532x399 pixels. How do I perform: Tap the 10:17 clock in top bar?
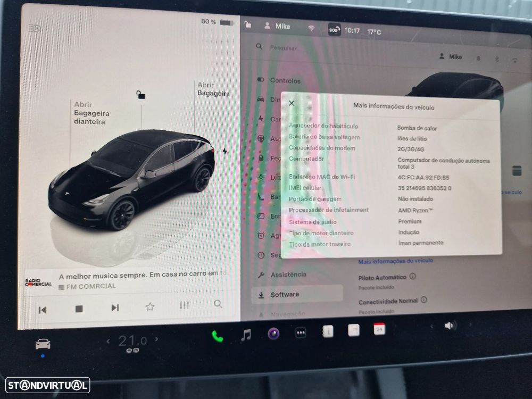point(352,30)
